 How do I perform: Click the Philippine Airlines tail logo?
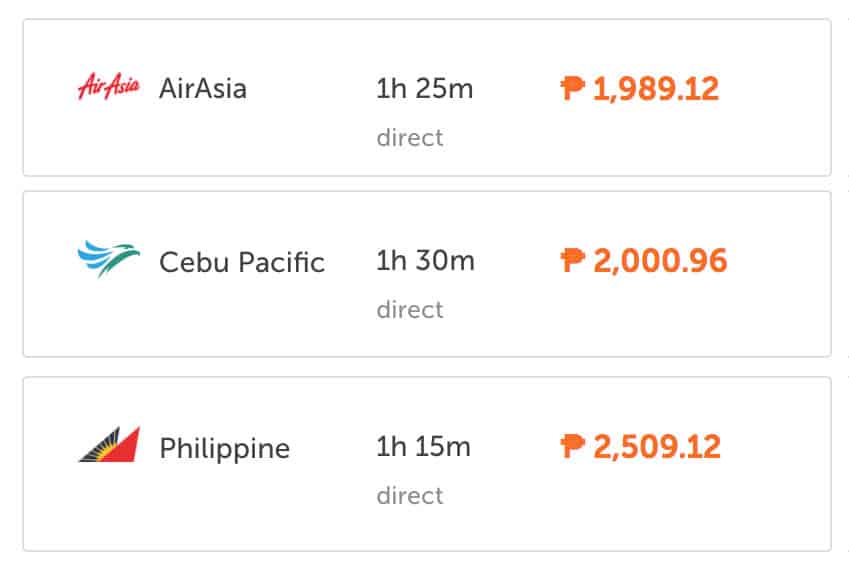click(108, 445)
